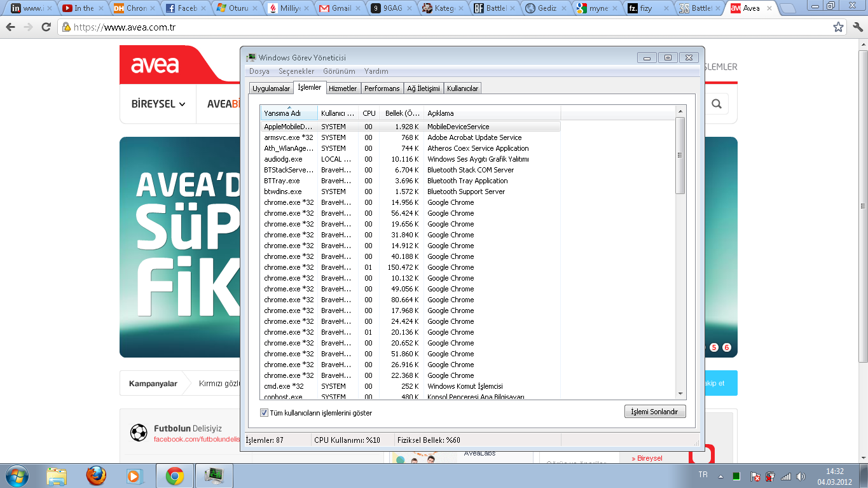Sort by Kullanıcı column header

coord(338,113)
